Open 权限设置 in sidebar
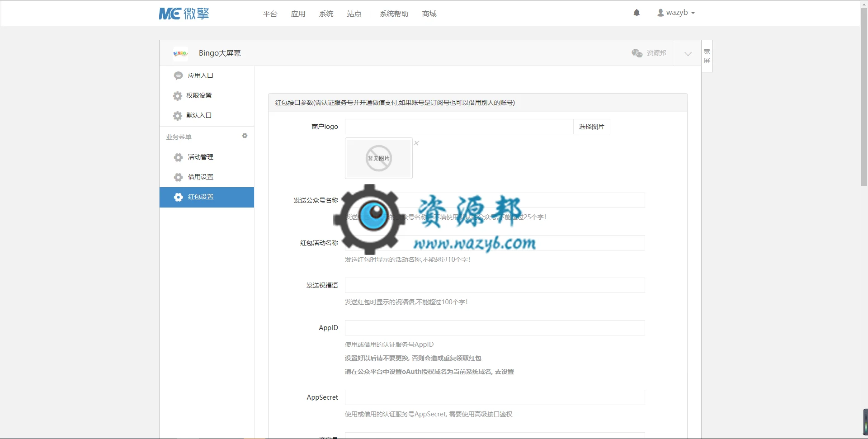This screenshot has width=868, height=439. point(207,95)
